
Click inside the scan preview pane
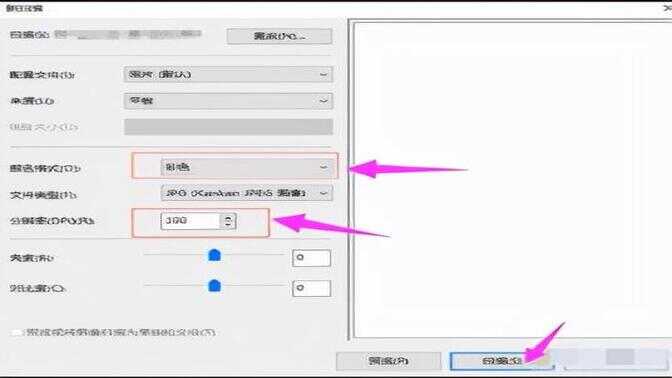[512, 180]
